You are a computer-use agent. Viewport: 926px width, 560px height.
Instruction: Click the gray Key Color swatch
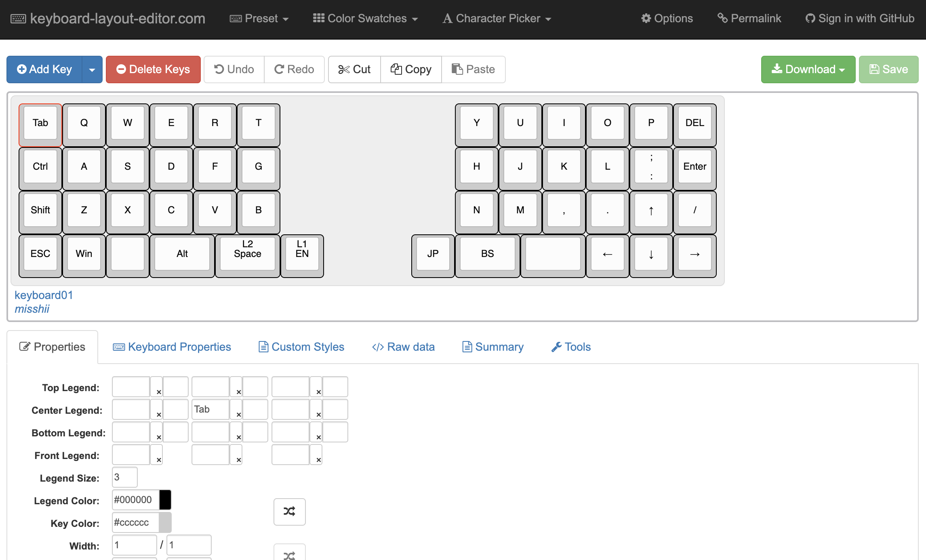click(165, 522)
